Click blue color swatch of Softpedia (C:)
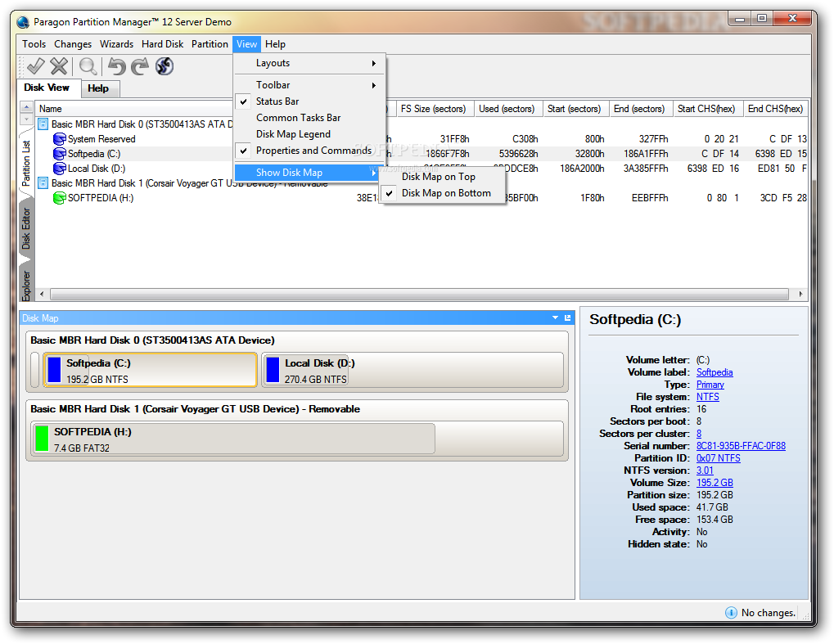834x644 pixels. (x=54, y=370)
